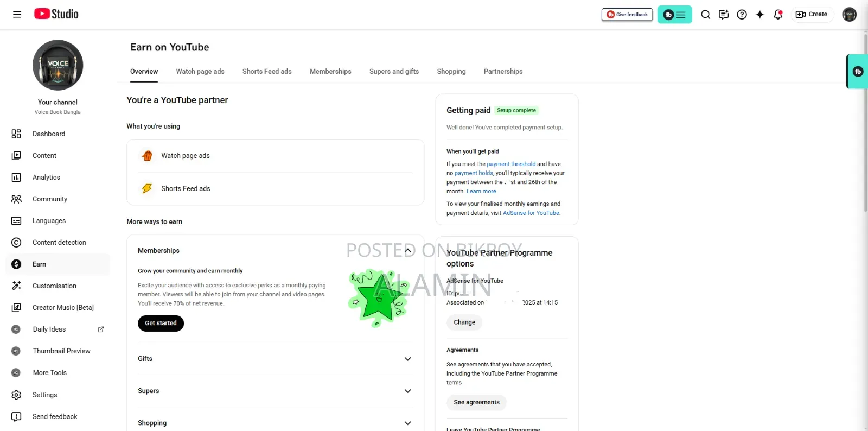Viewport: 868px width, 431px height.
Task: Click the Send feedback exclamation icon
Action: point(16,416)
